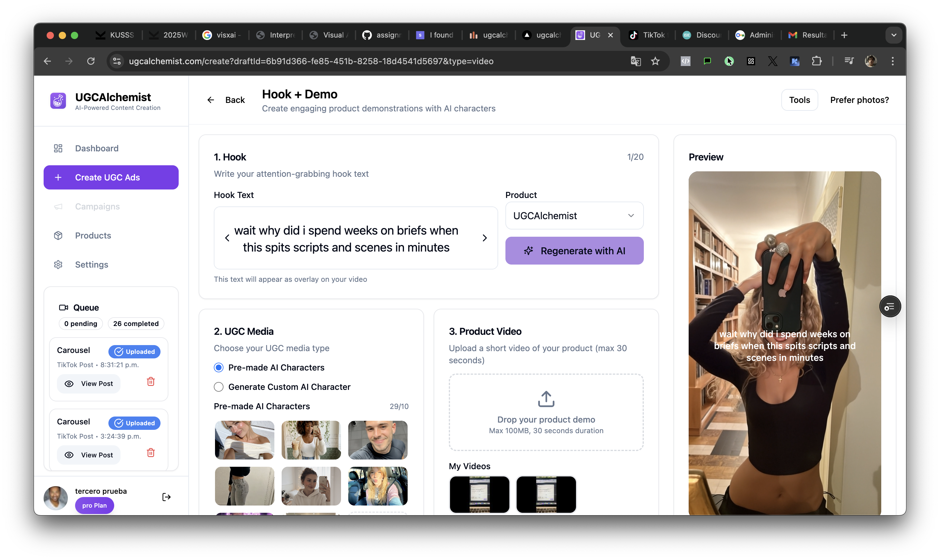Expand the Product dropdown showing UGCAlchemist
The image size is (940, 560).
[x=574, y=216]
